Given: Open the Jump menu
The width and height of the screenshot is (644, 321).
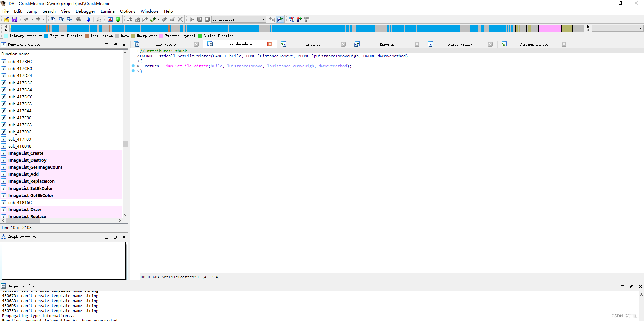Looking at the screenshot, I should click(32, 11).
